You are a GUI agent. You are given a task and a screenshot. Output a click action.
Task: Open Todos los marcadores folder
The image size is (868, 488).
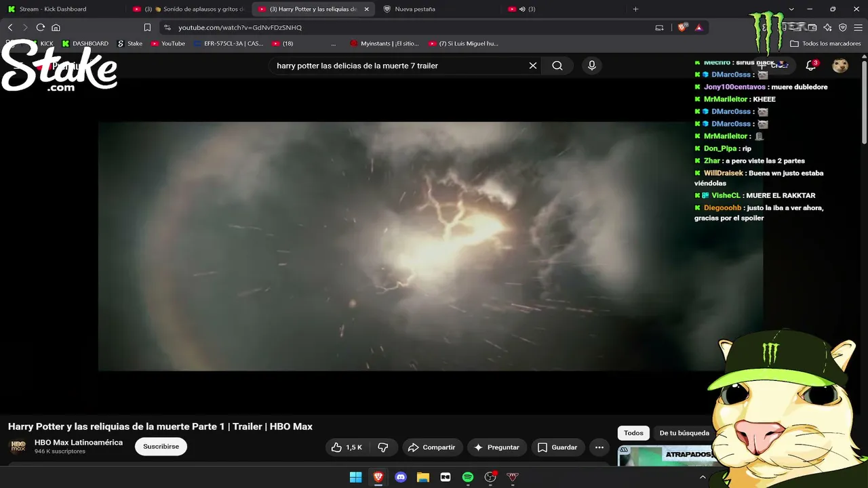[x=825, y=43]
